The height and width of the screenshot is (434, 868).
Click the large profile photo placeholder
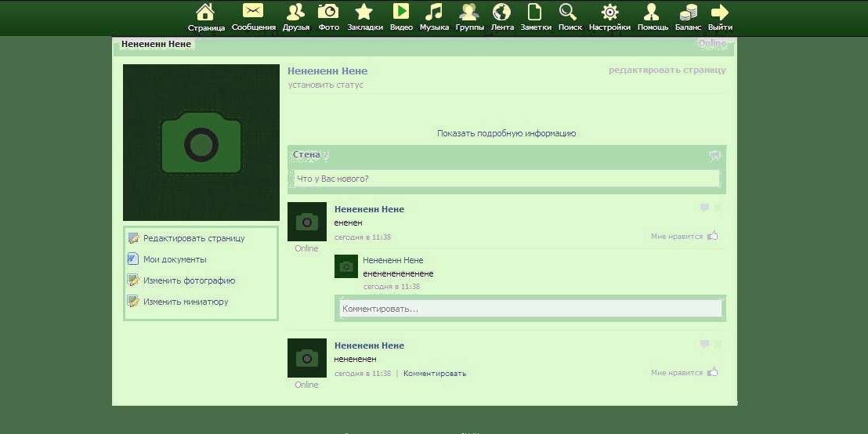click(201, 143)
